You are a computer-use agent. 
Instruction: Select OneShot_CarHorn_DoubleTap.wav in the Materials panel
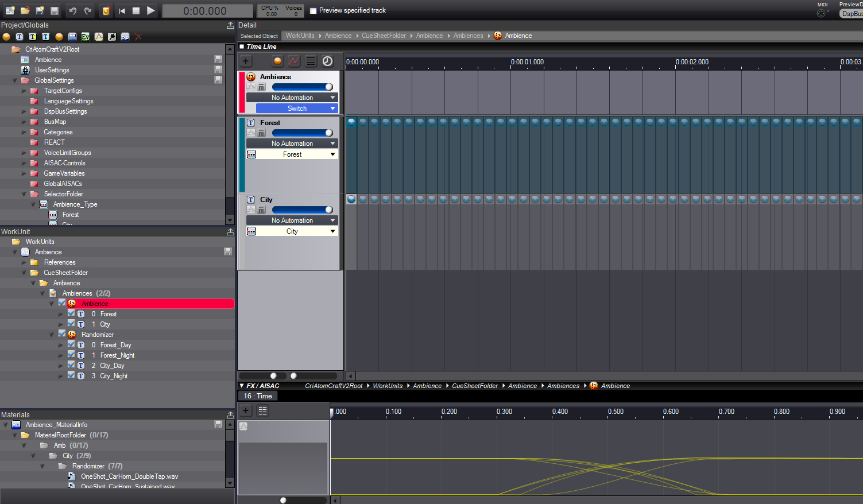[129, 476]
